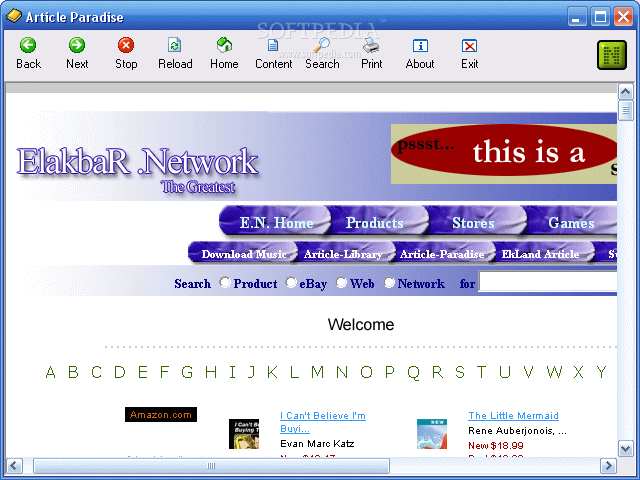Jump to letter D in the index
640x480 pixels.
[120, 372]
